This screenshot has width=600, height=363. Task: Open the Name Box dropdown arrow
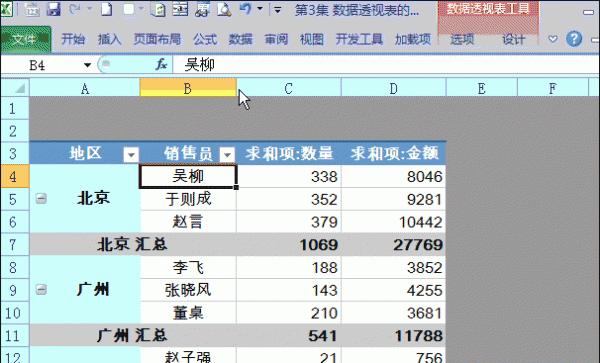point(88,65)
